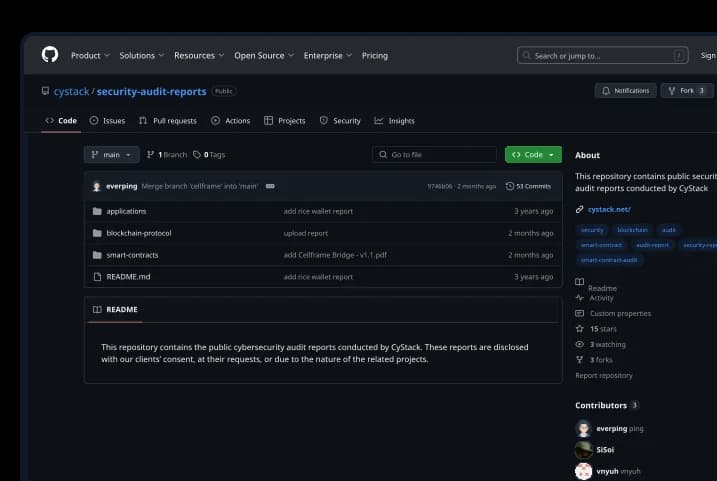Open the Merge branch commit message

(199, 186)
